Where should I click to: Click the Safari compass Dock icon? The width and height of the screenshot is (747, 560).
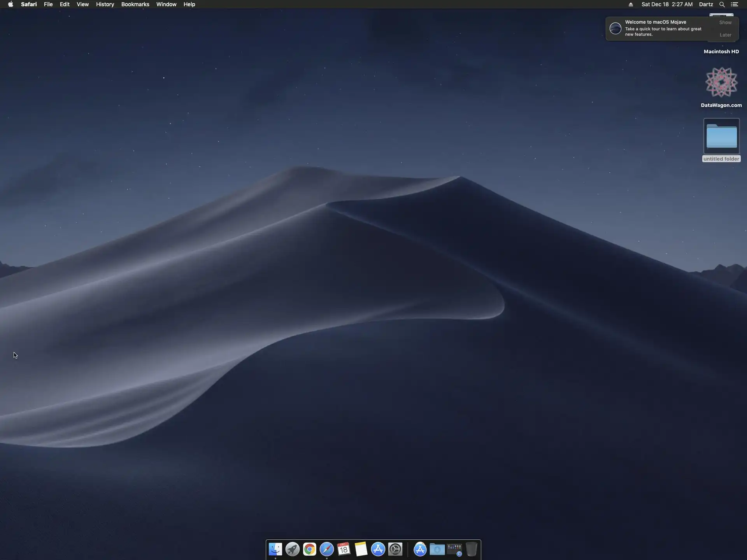click(327, 549)
